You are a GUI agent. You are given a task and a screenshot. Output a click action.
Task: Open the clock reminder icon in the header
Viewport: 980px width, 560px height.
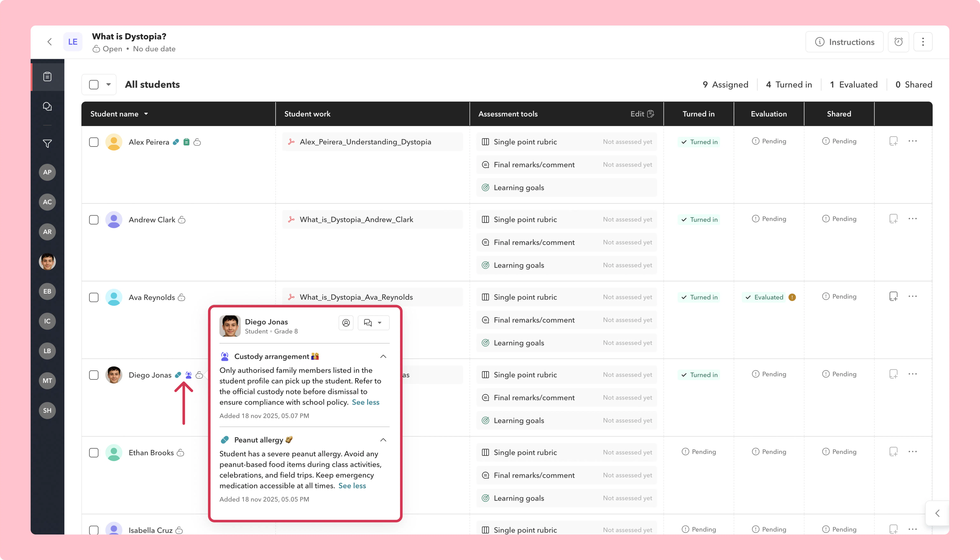(898, 42)
